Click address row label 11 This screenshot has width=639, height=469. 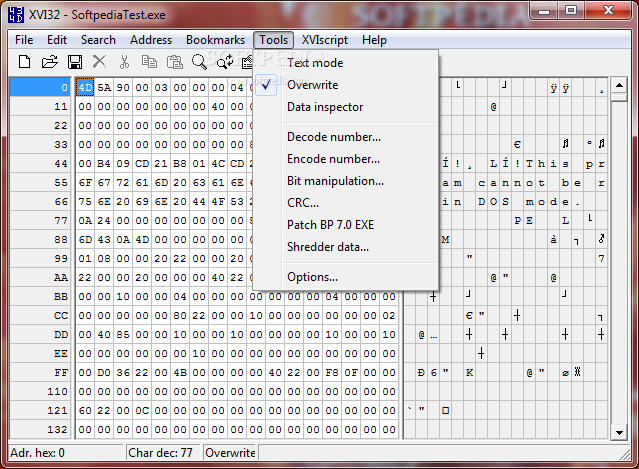tap(40, 107)
